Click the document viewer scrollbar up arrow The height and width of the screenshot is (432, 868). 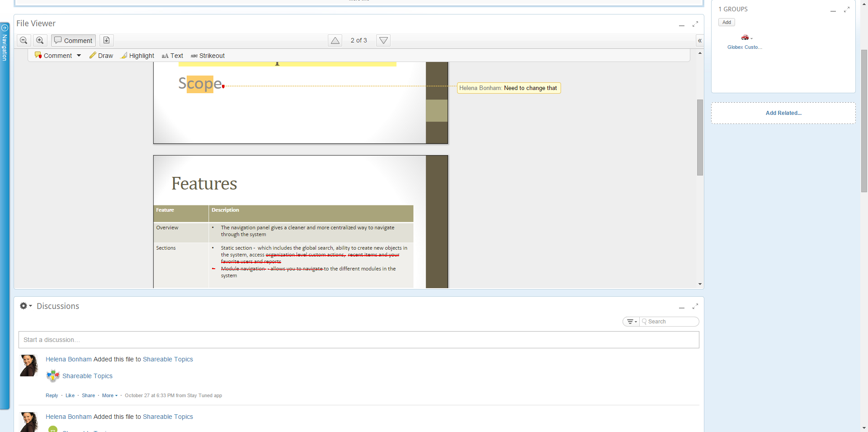(x=700, y=53)
